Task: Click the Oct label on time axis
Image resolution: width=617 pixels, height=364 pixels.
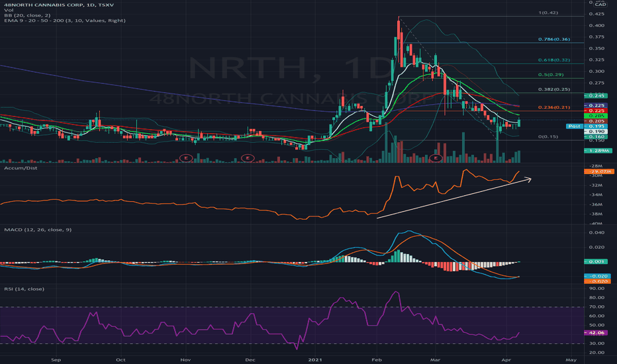Action: 120,359
